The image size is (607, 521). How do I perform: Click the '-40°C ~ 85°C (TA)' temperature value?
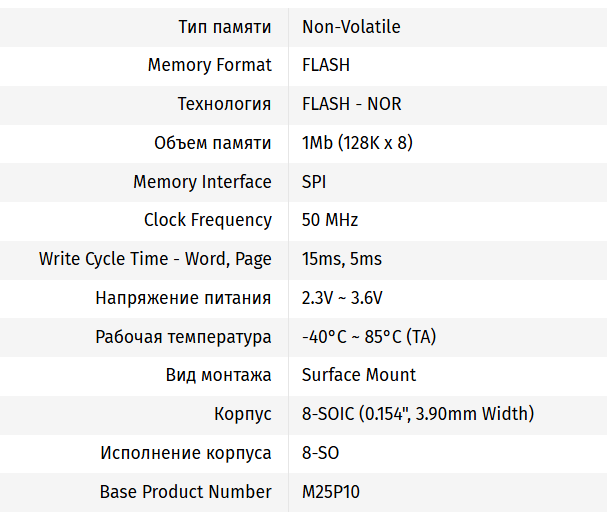click(369, 337)
